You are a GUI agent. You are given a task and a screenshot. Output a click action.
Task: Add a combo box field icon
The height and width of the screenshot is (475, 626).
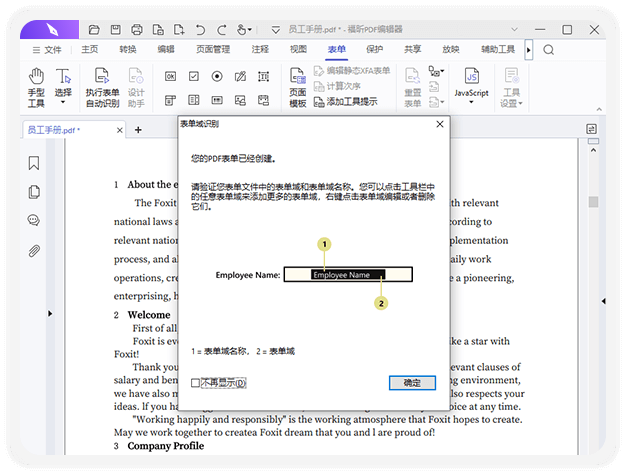(170, 100)
